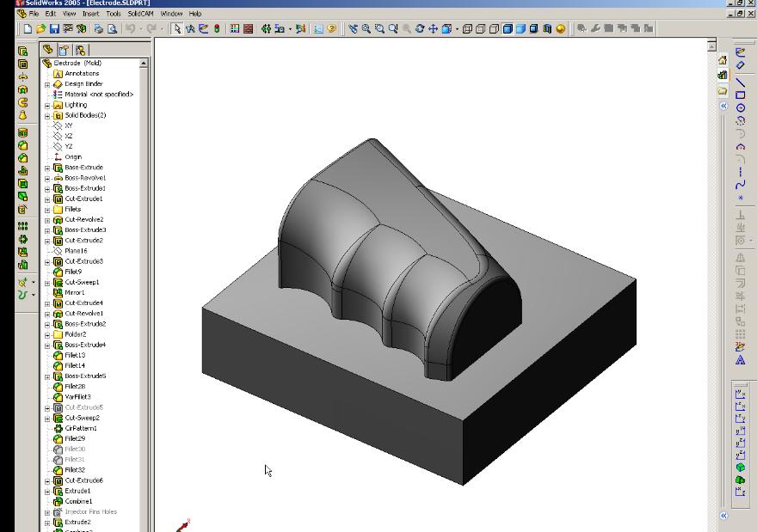The image size is (757, 532).
Task: Expand the Solid Bodies(2) folder
Action: (x=47, y=114)
